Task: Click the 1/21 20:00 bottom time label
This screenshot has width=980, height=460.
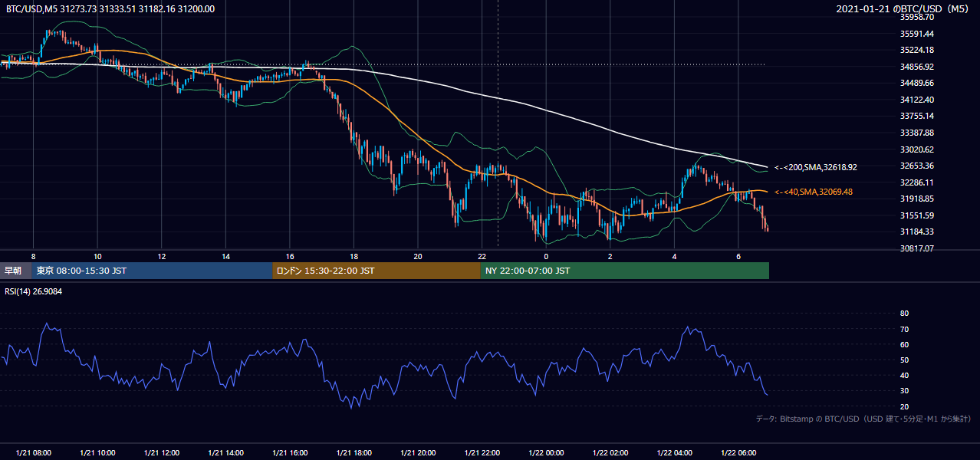Action: 418,453
